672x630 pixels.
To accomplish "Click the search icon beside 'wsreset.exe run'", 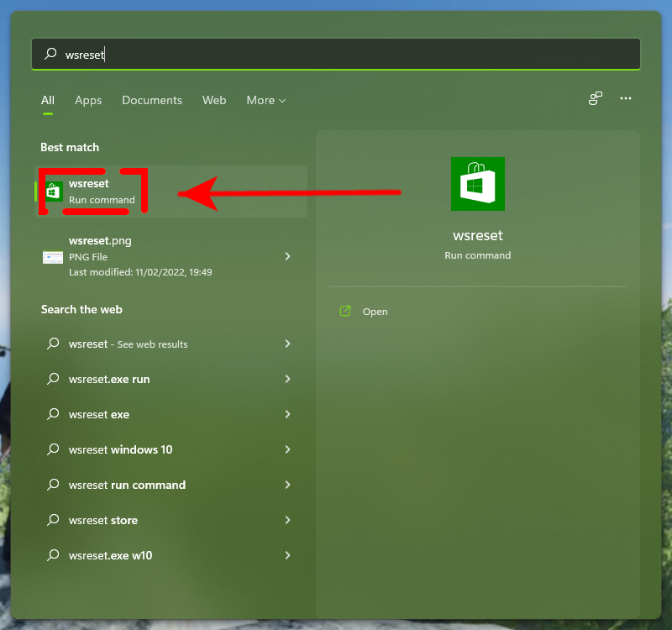I will pos(53,379).
